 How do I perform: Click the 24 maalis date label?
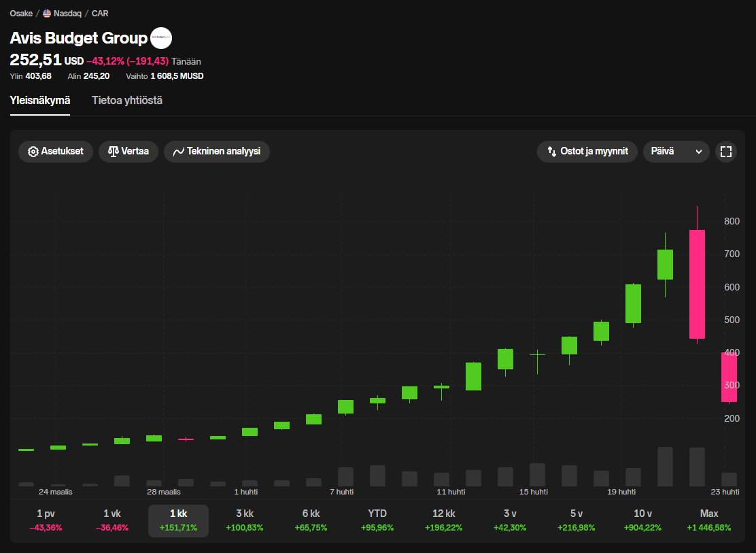tap(56, 492)
